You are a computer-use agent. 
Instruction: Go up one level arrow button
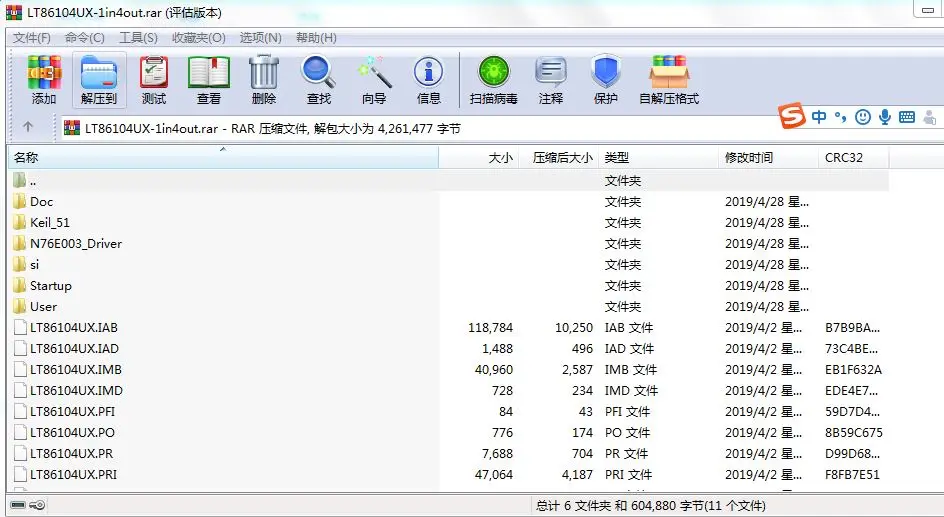click(28, 126)
